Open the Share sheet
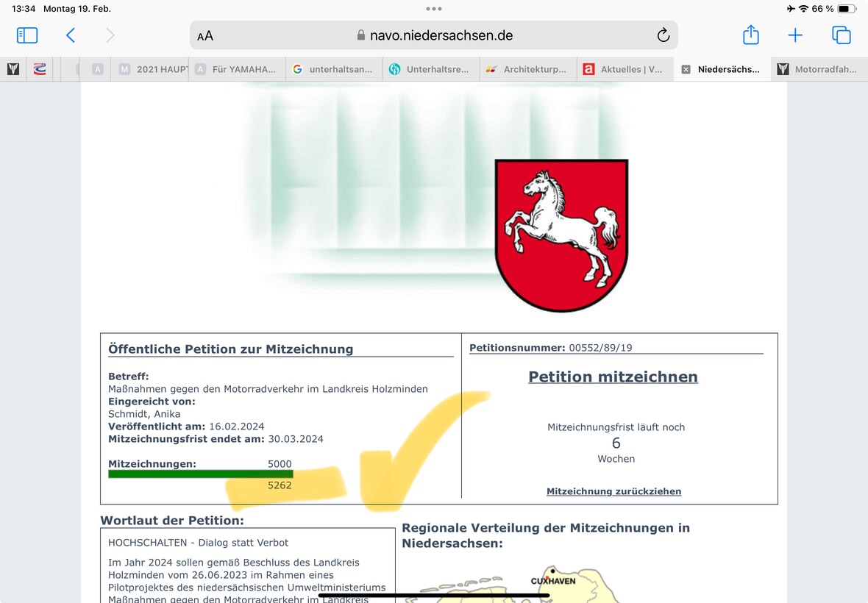Image resolution: width=868 pixels, height=603 pixels. pos(750,35)
